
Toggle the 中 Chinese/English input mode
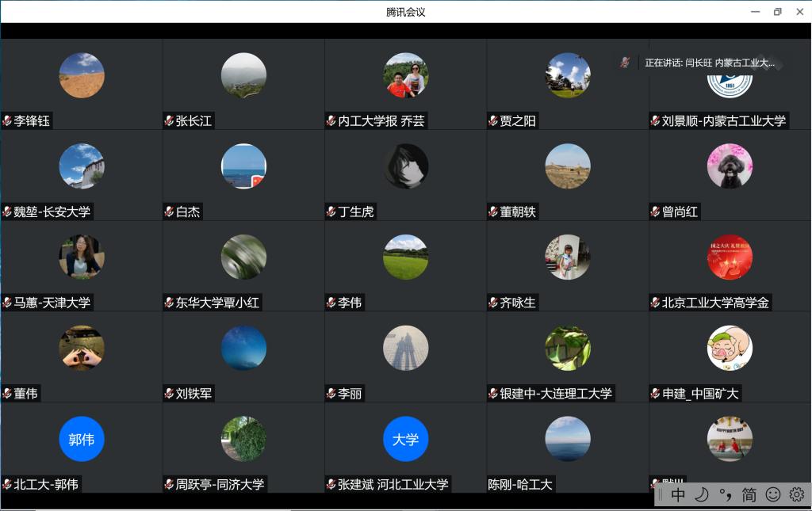(678, 495)
